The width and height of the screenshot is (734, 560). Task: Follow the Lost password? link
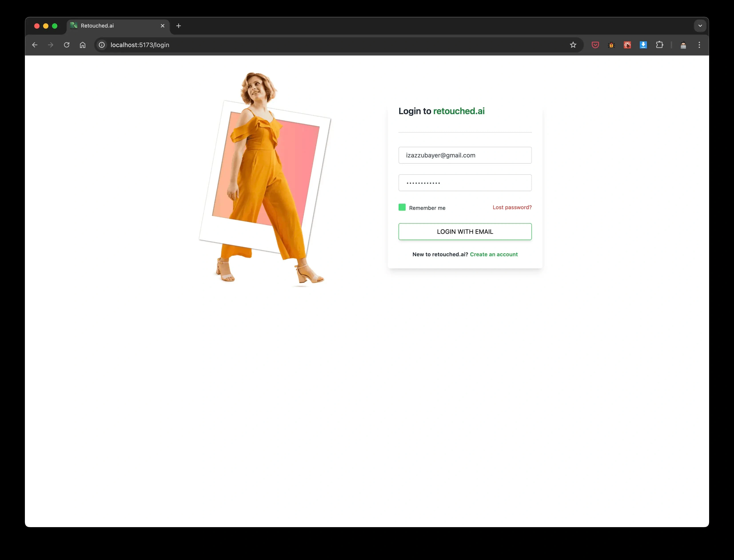pyautogui.click(x=512, y=207)
